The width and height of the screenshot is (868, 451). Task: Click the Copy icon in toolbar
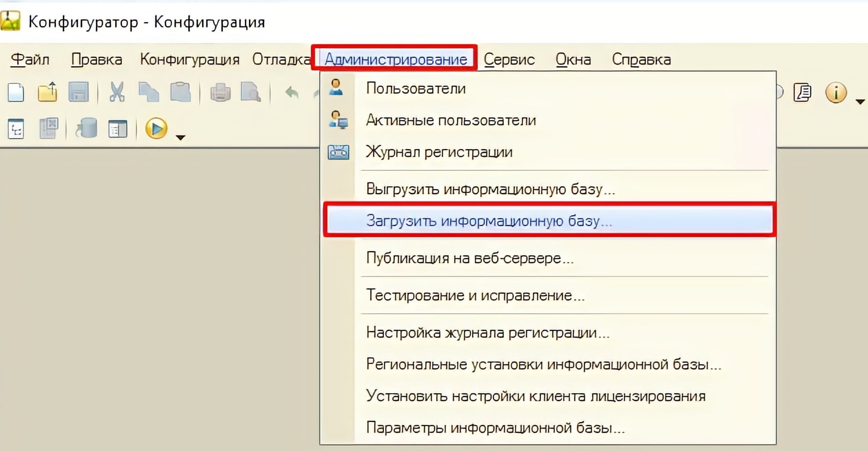point(149,92)
